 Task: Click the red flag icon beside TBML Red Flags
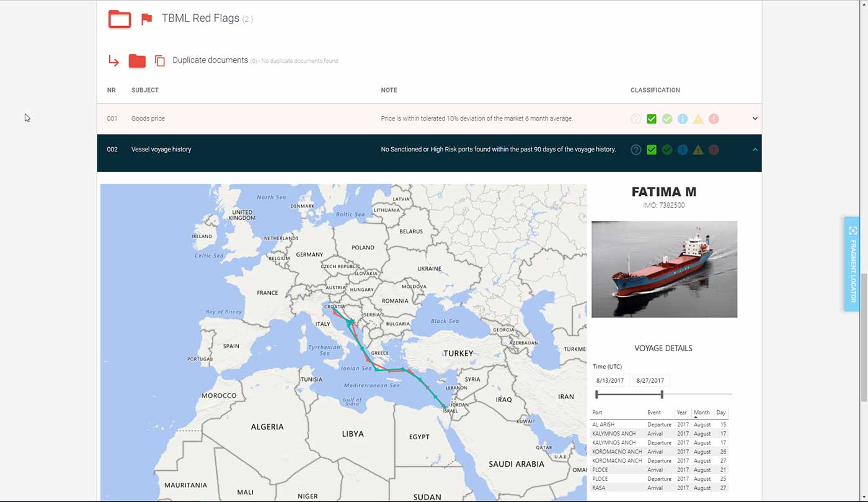146,19
